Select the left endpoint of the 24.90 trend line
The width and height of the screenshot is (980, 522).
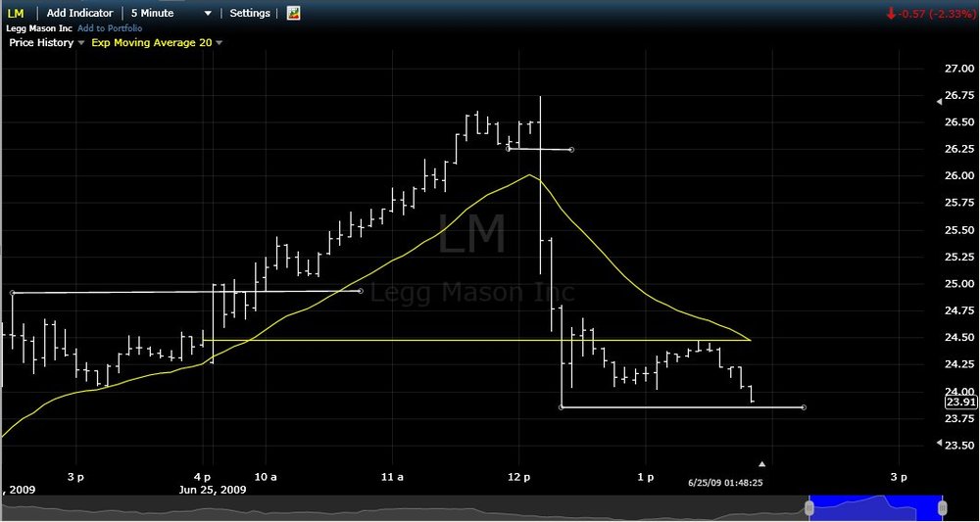click(x=13, y=292)
